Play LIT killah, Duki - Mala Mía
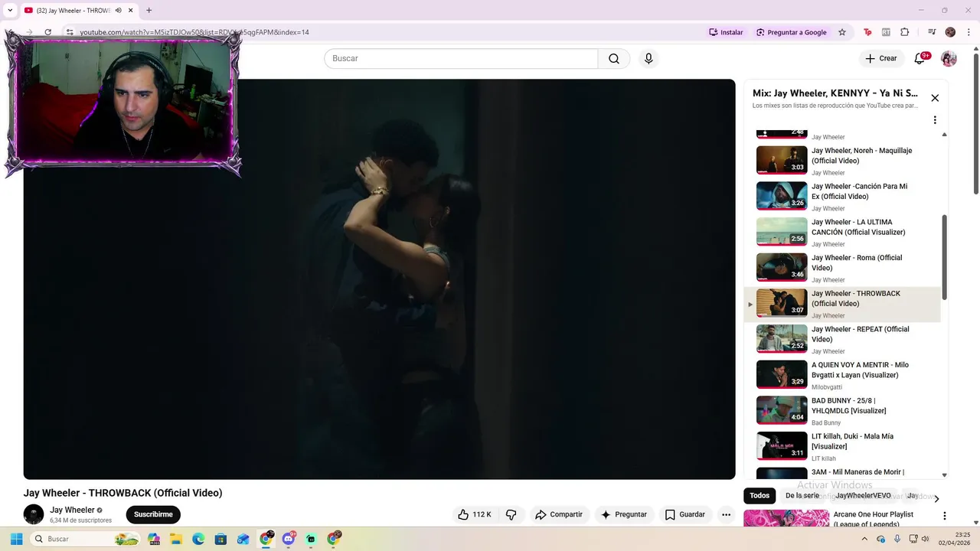 pyautogui.click(x=842, y=448)
